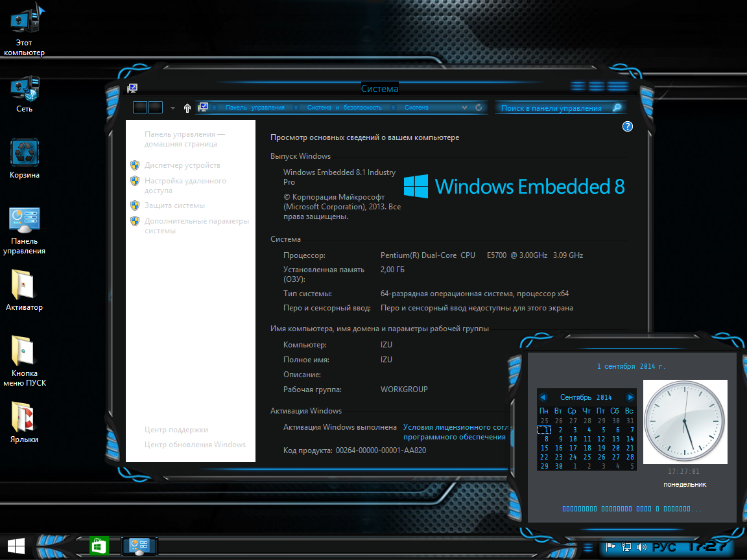Select Система breadcrumb in address bar
Screen dimensions: 747x560
[416, 108]
